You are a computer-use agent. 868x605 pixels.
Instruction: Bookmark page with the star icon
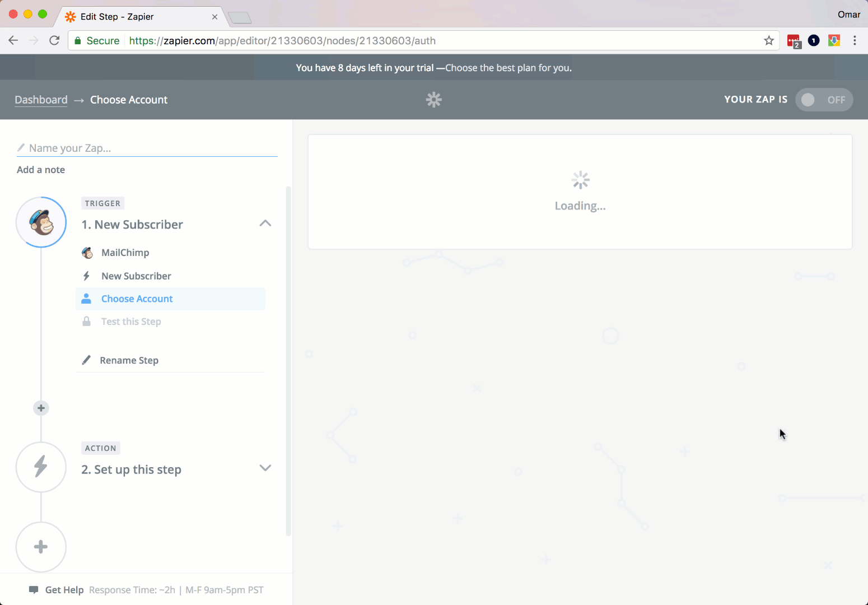pos(769,40)
